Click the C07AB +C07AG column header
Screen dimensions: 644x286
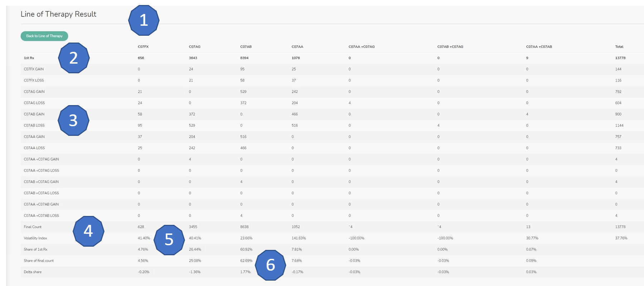click(450, 47)
